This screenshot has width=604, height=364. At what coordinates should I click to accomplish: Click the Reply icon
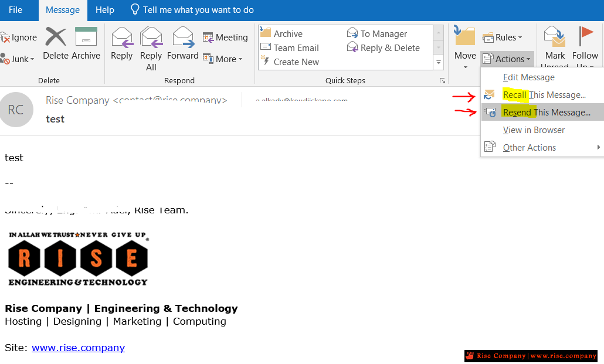(121, 38)
